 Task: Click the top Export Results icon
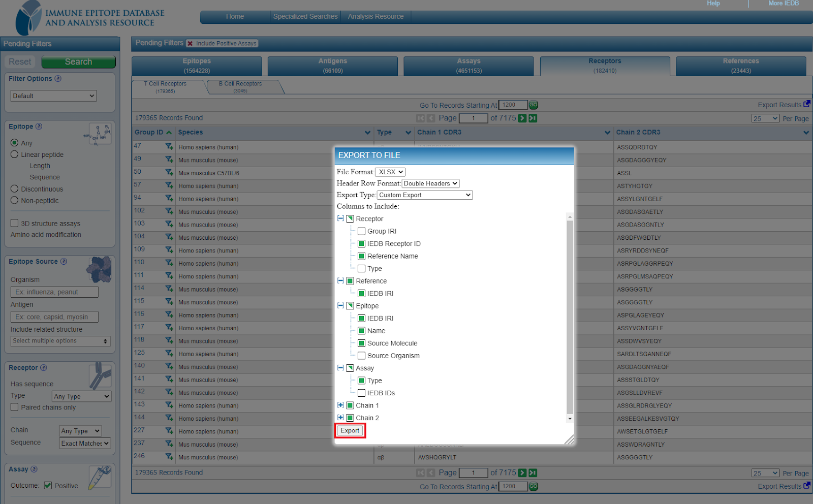pyautogui.click(x=806, y=104)
